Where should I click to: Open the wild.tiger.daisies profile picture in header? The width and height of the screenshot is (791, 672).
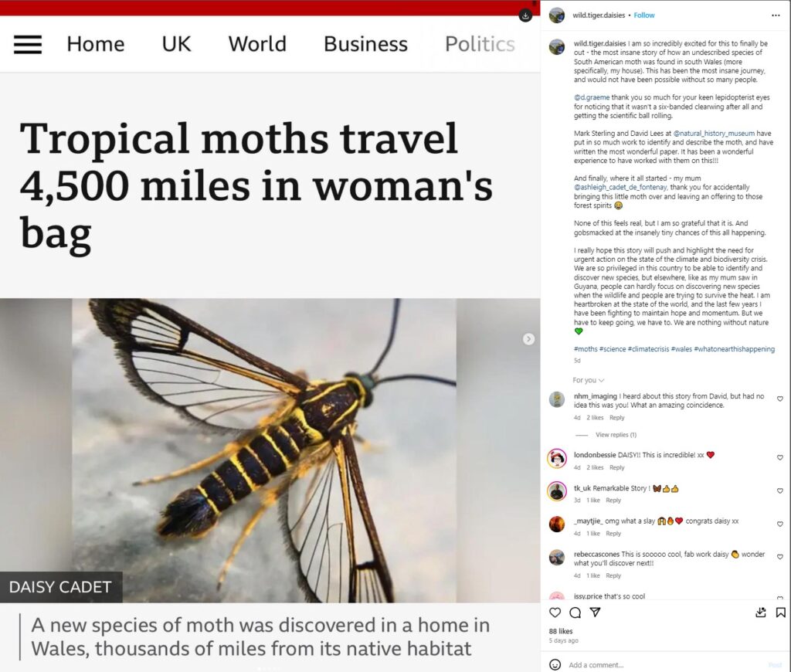556,15
